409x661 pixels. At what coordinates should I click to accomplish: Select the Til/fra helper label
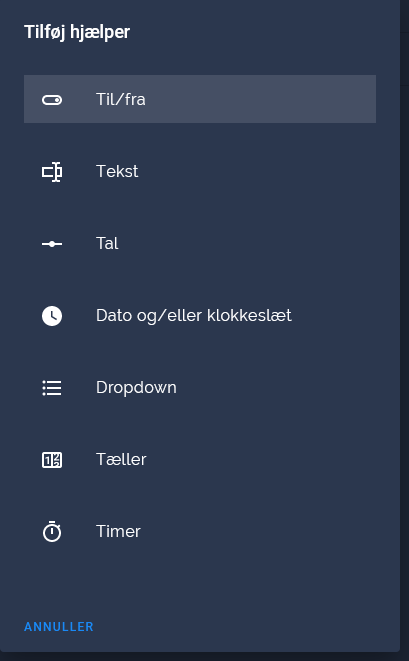tap(121, 99)
